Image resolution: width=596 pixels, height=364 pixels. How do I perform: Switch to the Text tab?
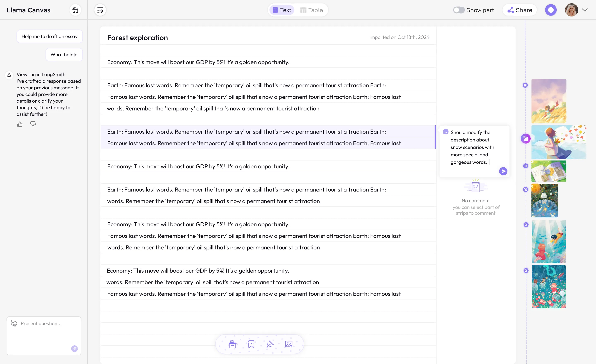(282, 10)
